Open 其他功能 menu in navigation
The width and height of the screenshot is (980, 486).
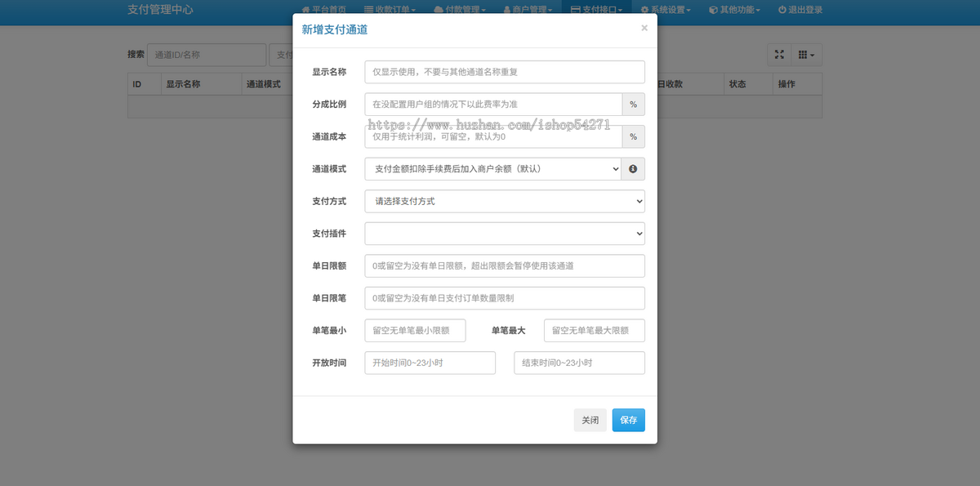pyautogui.click(x=735, y=10)
